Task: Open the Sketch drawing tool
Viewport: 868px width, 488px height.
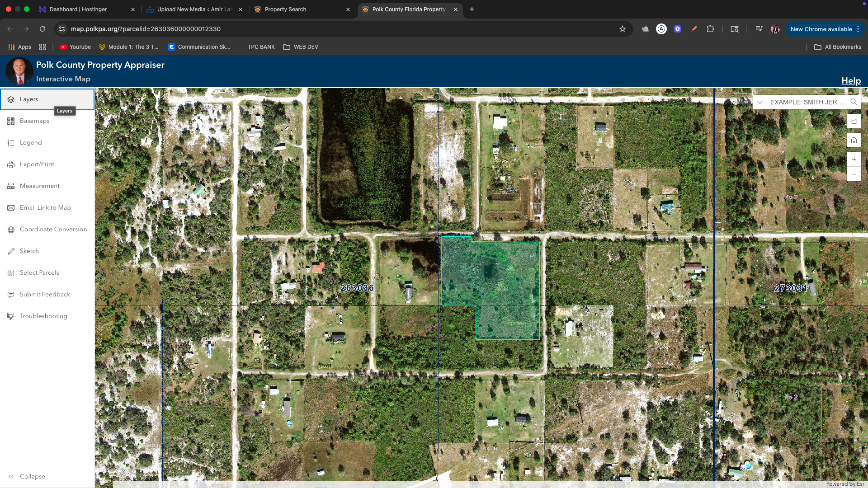Action: click(x=29, y=251)
